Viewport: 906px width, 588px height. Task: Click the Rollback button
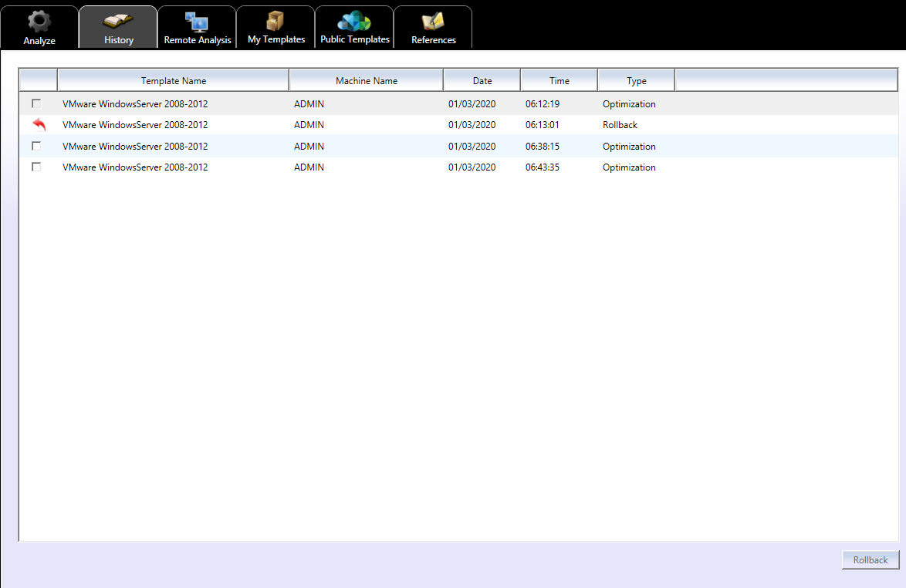click(871, 559)
